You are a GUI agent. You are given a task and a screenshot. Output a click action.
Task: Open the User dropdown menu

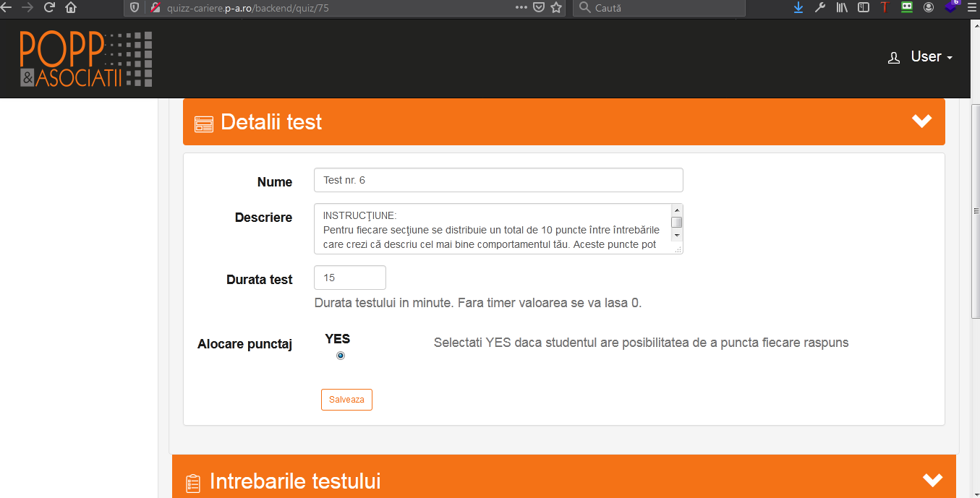[x=921, y=57]
